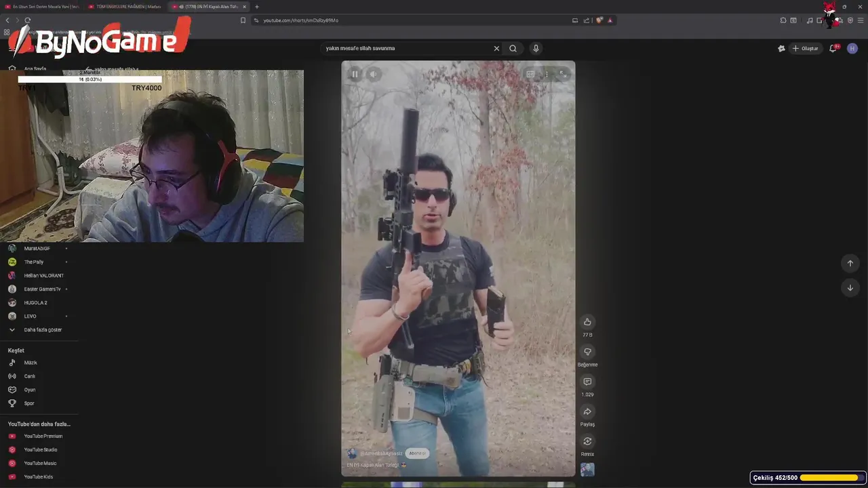This screenshot has width=868, height=488.
Task: Dislike the Shorts video (Beğenme)
Action: click(587, 352)
